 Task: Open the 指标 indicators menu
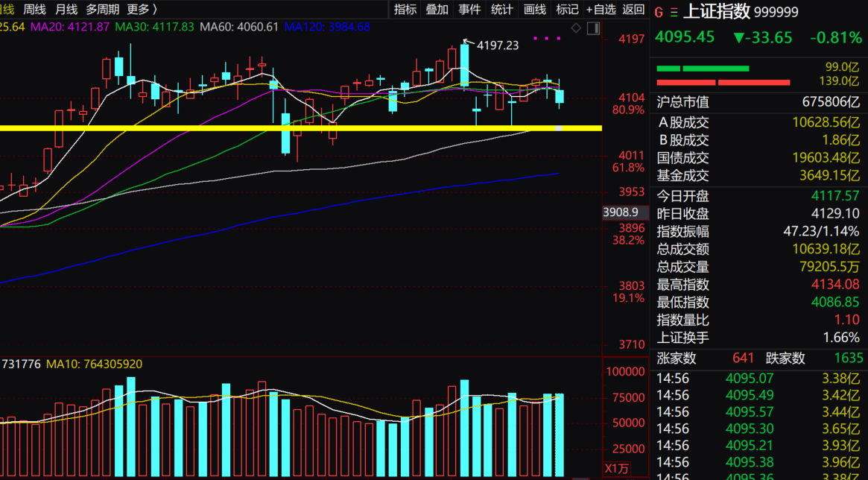[405, 10]
